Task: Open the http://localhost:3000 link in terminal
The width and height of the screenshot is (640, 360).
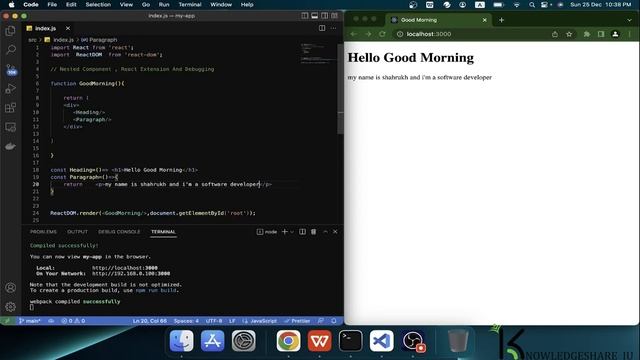Action: (x=124, y=268)
